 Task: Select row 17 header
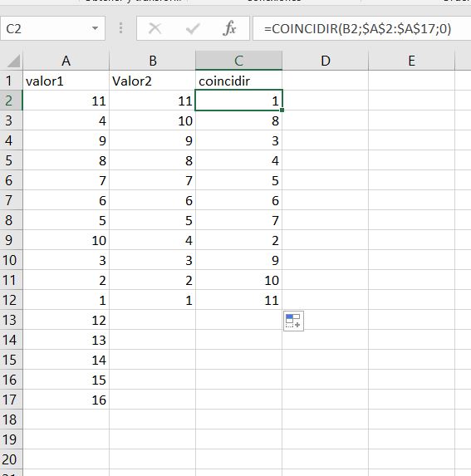[12, 400]
